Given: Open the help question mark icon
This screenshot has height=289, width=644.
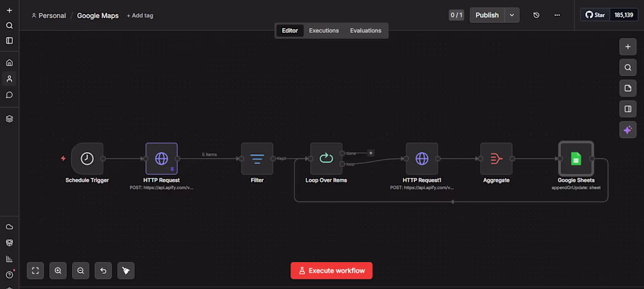Looking at the screenshot, I should [x=9, y=274].
